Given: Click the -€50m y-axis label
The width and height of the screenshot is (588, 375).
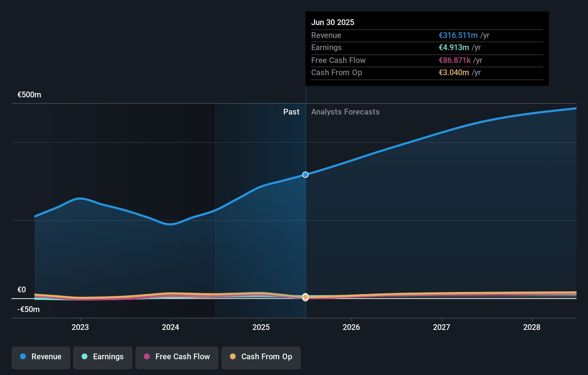Looking at the screenshot, I should (29, 310).
